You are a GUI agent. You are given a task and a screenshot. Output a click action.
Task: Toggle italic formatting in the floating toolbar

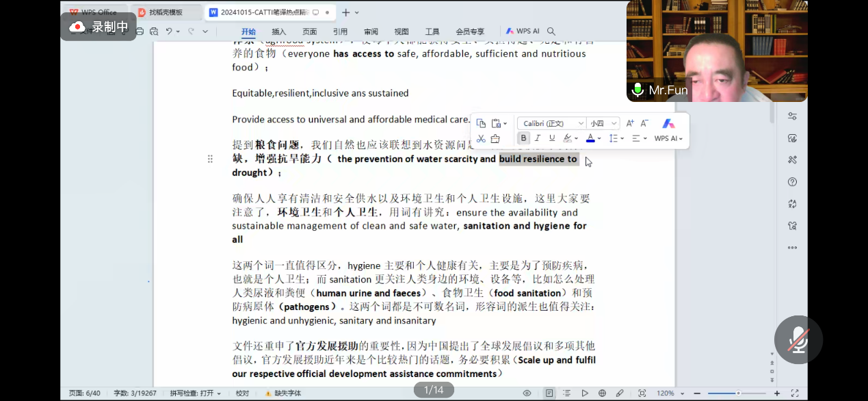click(538, 138)
